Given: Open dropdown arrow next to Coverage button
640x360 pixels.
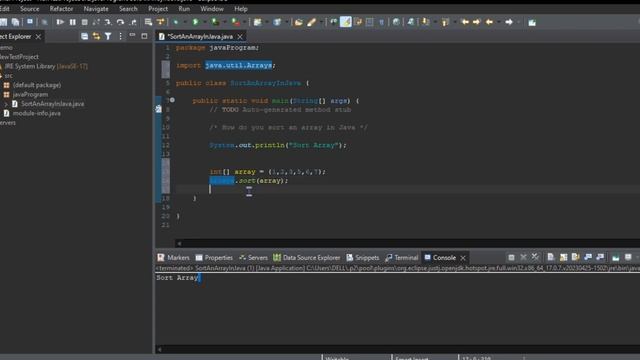Looking at the screenshot, I should coord(224,22).
